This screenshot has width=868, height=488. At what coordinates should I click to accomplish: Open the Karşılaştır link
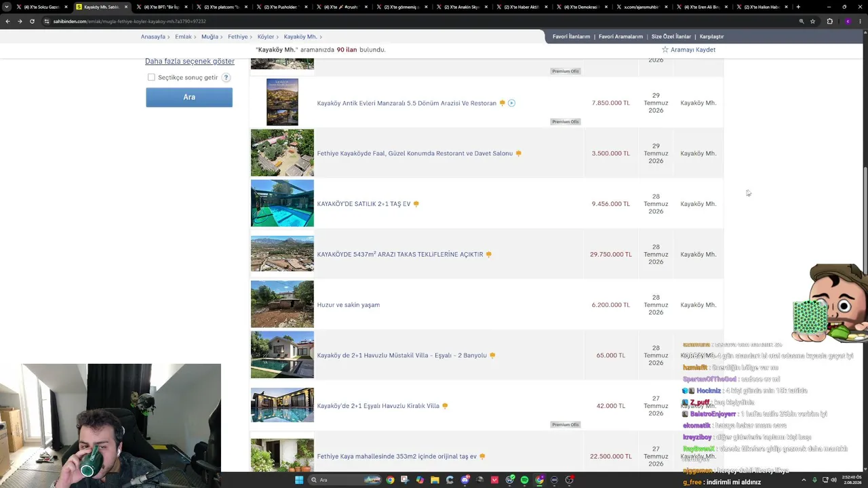click(x=711, y=37)
